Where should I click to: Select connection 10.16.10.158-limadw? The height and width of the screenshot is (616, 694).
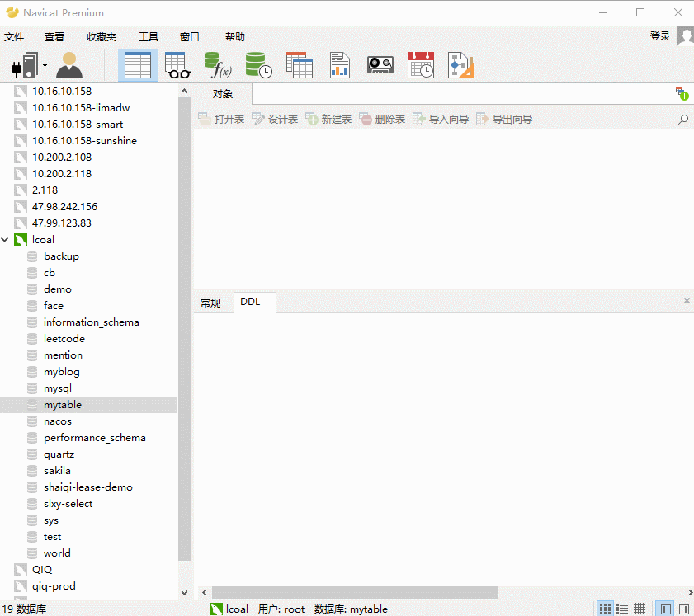coord(81,108)
